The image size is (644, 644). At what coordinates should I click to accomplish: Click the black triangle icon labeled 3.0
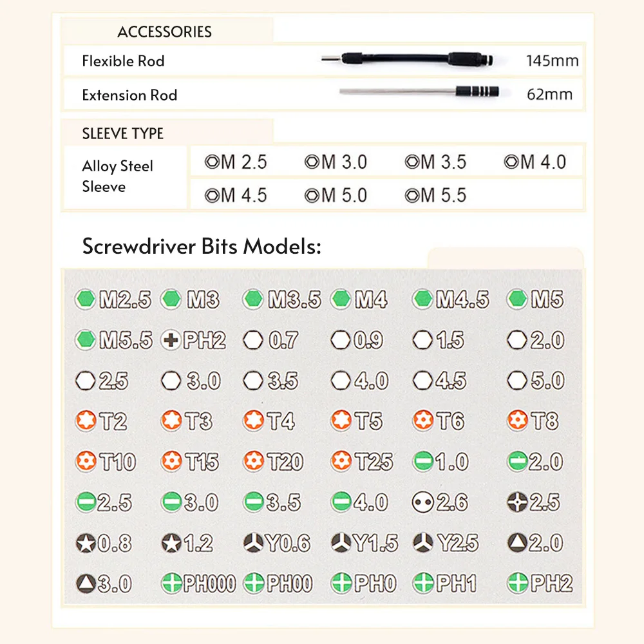coord(86,584)
